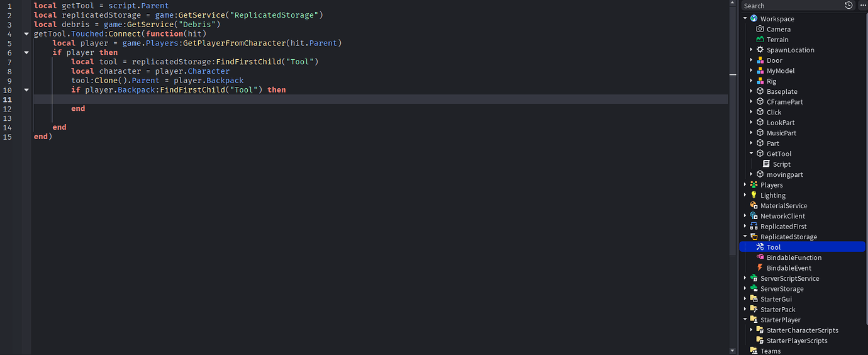This screenshot has width=868, height=355.
Task: Expand the Door model node
Action: tap(752, 60)
